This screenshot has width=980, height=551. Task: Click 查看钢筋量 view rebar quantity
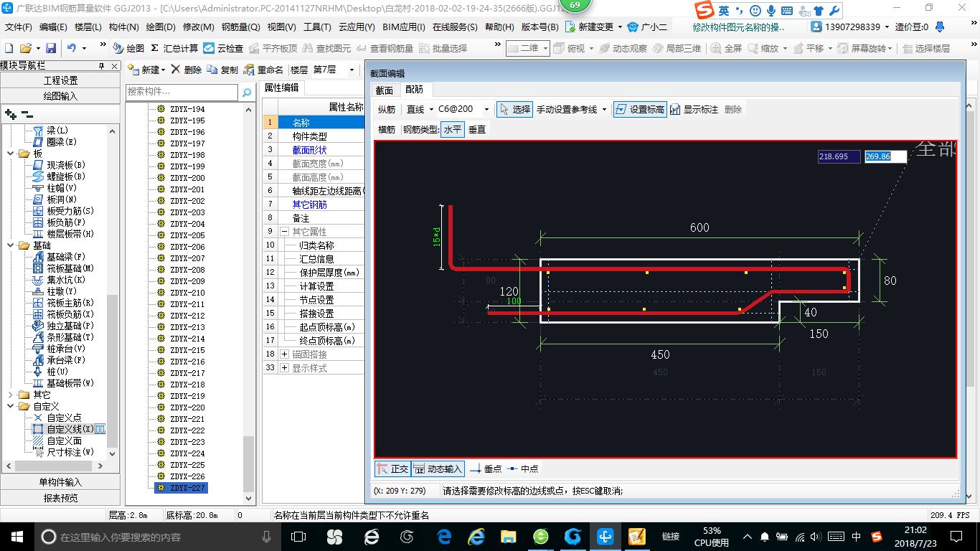[x=385, y=48]
